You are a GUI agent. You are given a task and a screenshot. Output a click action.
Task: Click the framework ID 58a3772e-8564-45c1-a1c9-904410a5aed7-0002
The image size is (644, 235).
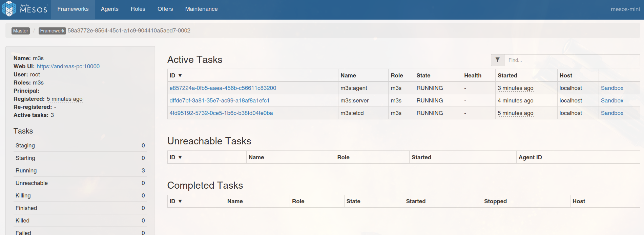pyautogui.click(x=129, y=30)
